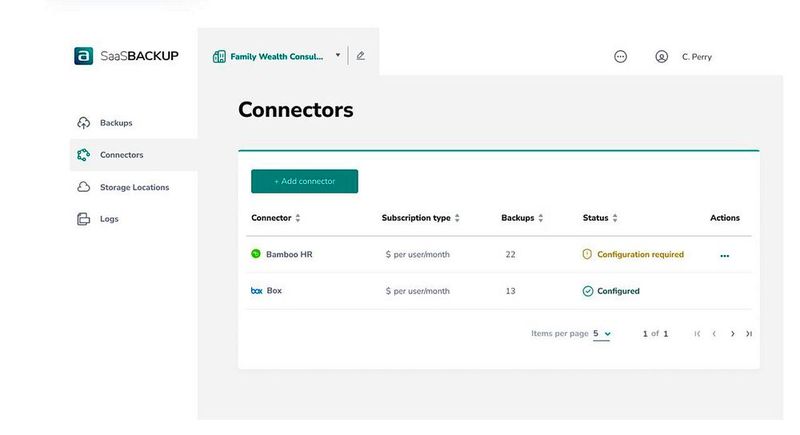Expand the Family Wealth Consul organization dropdown
The image size is (800, 435).
click(x=338, y=56)
